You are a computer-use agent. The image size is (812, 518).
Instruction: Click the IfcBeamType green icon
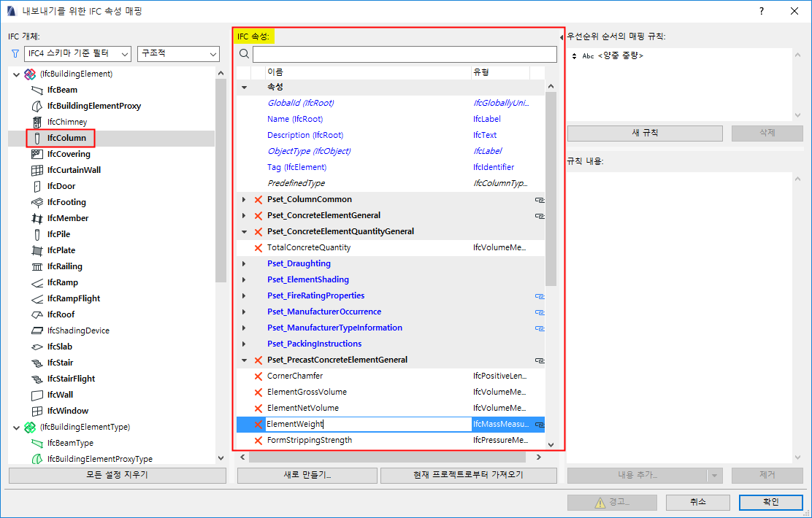(x=37, y=443)
